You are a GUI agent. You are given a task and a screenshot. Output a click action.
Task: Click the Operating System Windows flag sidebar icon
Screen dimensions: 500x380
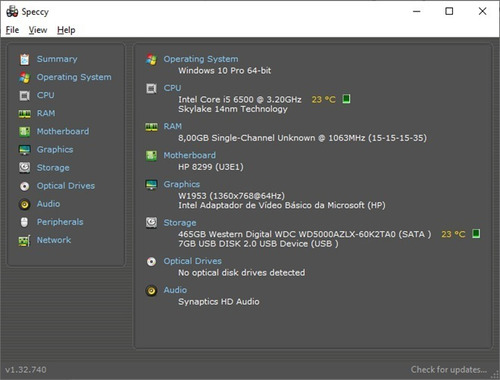click(x=24, y=77)
